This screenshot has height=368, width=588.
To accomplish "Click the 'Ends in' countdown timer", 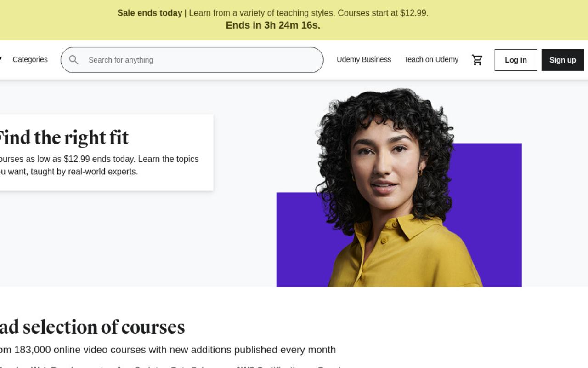I will point(273,25).
